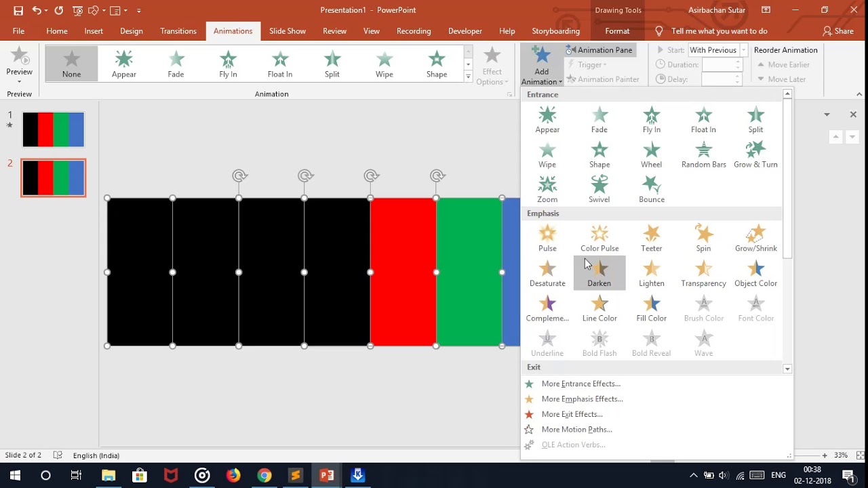Open the Effect Options dropdown

pos(492,65)
